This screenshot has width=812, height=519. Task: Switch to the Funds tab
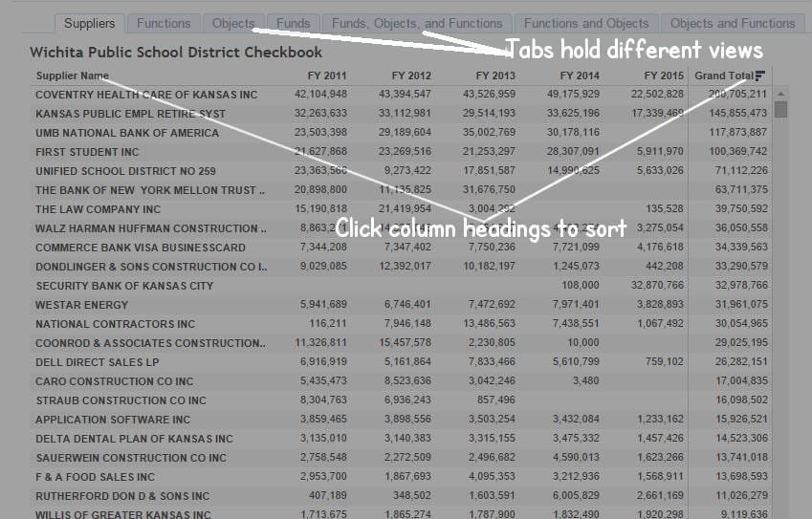tap(293, 23)
